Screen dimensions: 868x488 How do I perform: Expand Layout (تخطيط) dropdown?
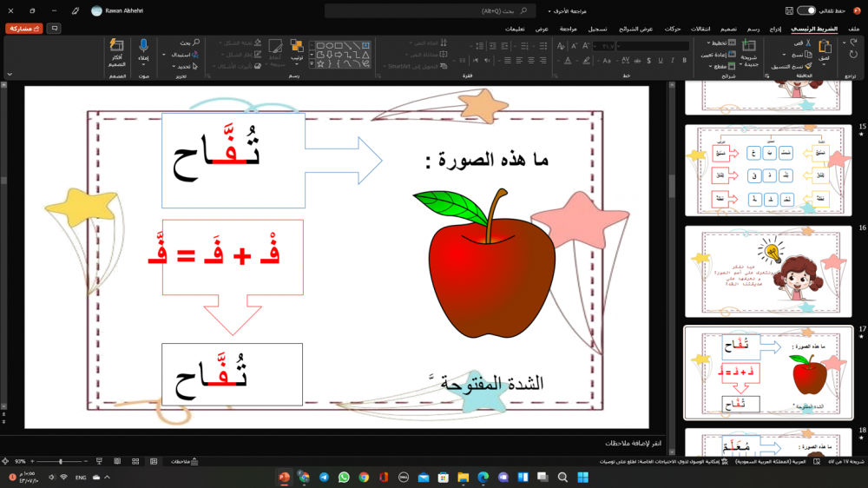(708, 43)
